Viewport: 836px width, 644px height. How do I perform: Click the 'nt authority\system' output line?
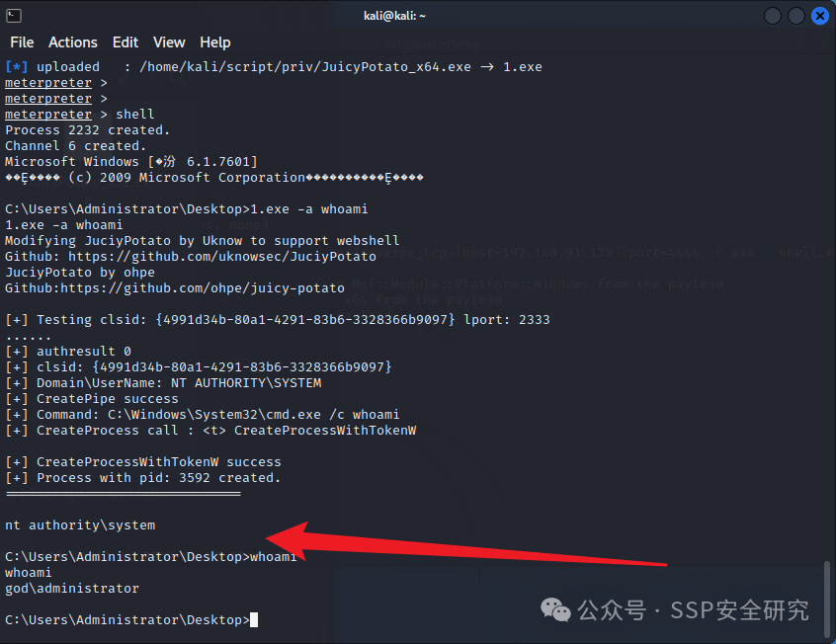coord(80,525)
